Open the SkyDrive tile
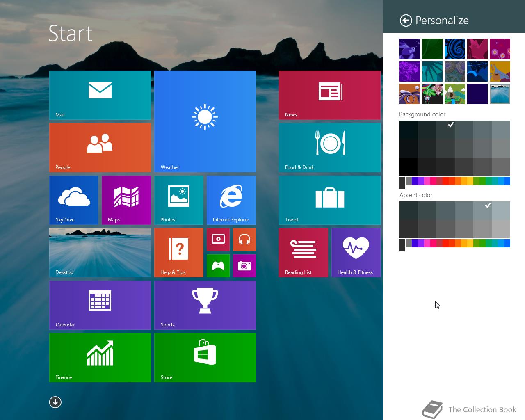The image size is (525, 420). [74, 200]
